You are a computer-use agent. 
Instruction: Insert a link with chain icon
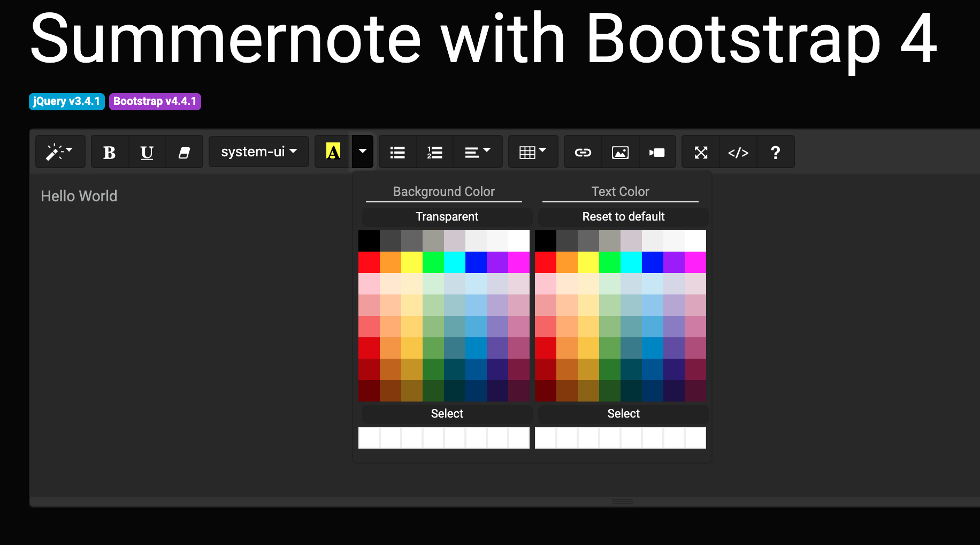pyautogui.click(x=583, y=152)
